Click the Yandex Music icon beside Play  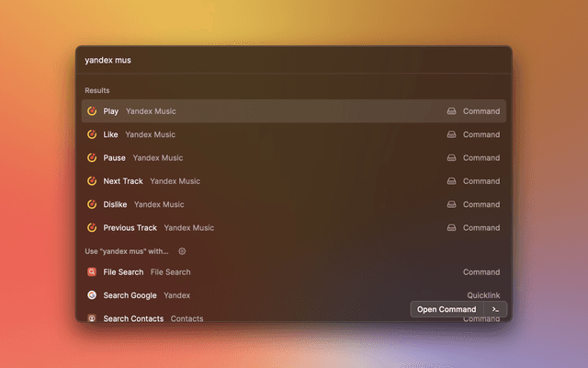point(92,111)
